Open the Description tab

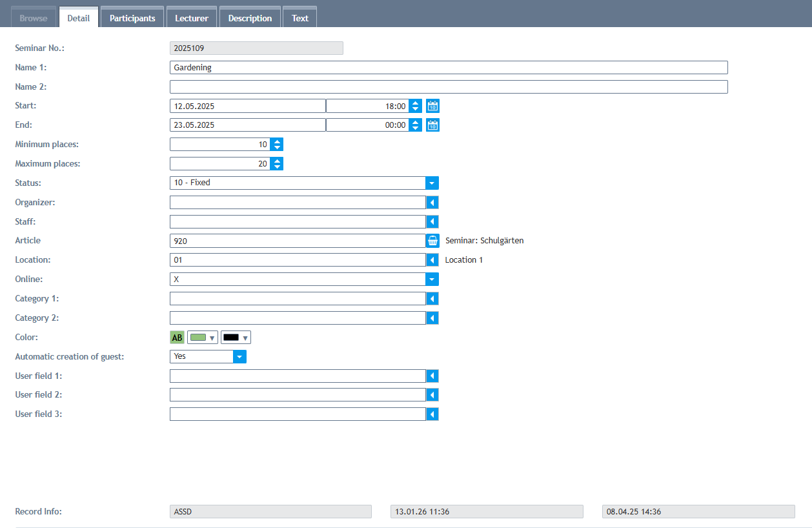point(250,18)
